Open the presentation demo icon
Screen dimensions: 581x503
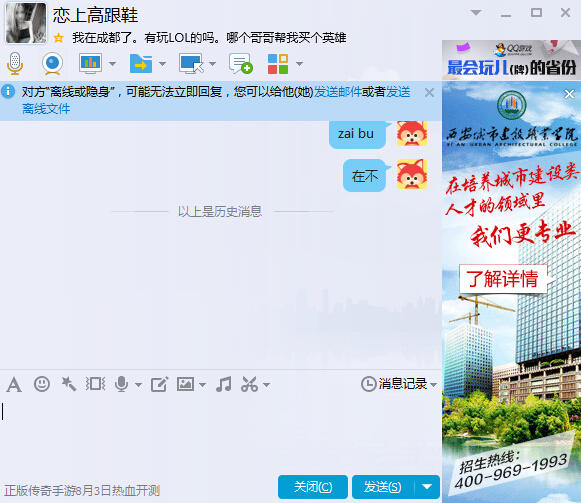[x=90, y=63]
